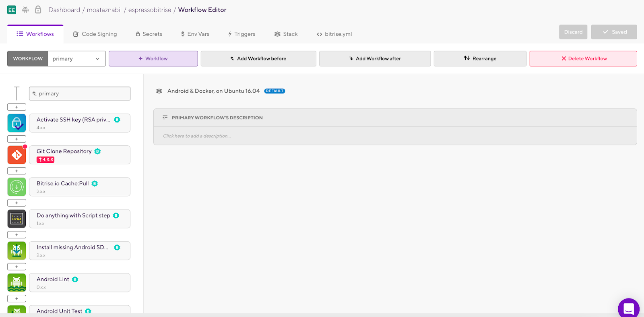Click the Discard button
The width and height of the screenshot is (644, 317).
click(x=573, y=32)
